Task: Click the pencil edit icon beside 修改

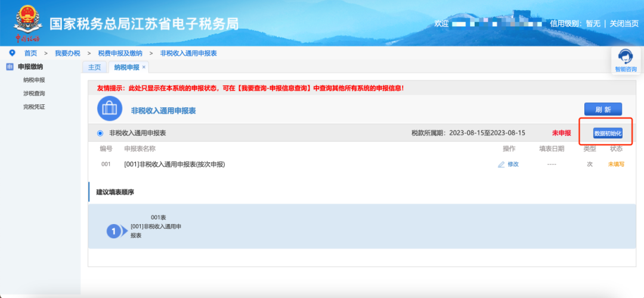Action: click(x=501, y=164)
